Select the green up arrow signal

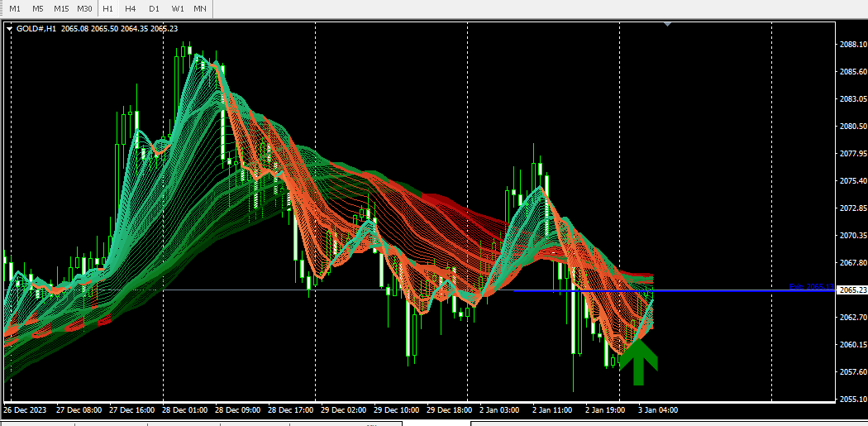coord(638,362)
